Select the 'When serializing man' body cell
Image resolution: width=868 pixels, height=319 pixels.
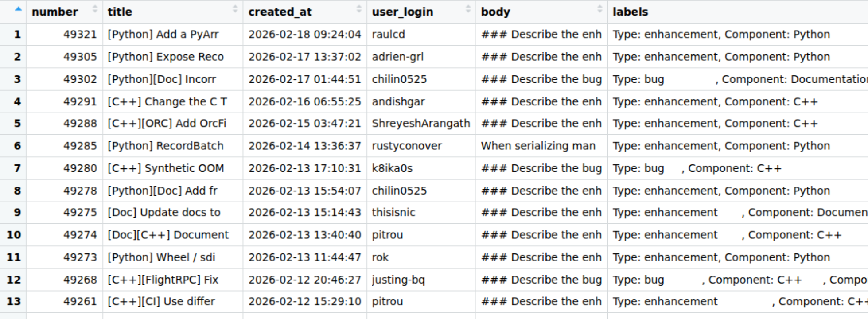pos(538,146)
